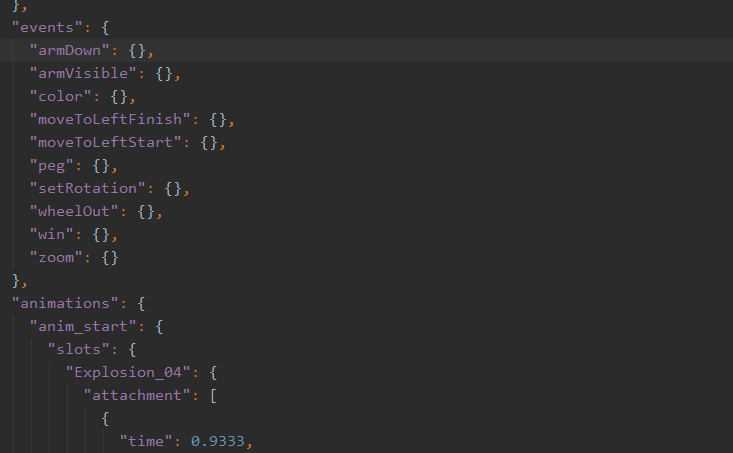Click the empty braces after "setRotation"
This screenshot has width=733, height=453.
click(x=173, y=188)
